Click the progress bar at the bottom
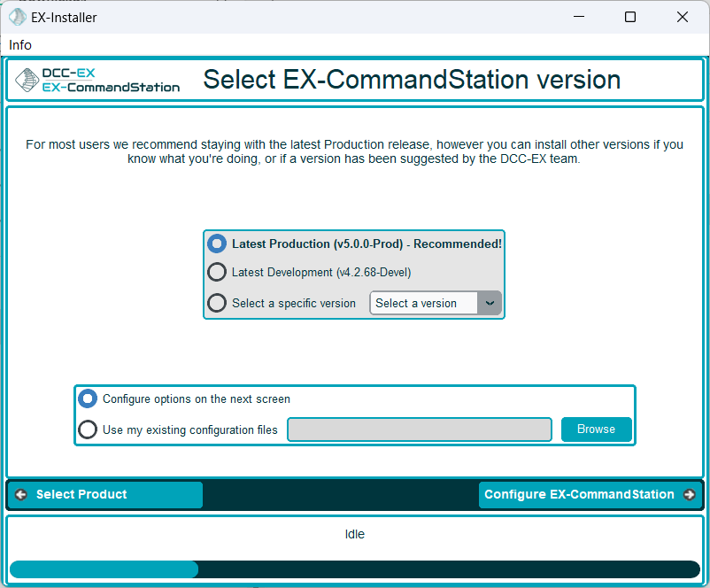The width and height of the screenshot is (710, 588). 354,569
